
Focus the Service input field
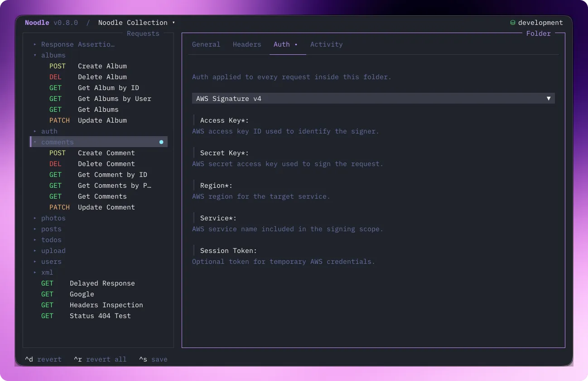(x=373, y=218)
